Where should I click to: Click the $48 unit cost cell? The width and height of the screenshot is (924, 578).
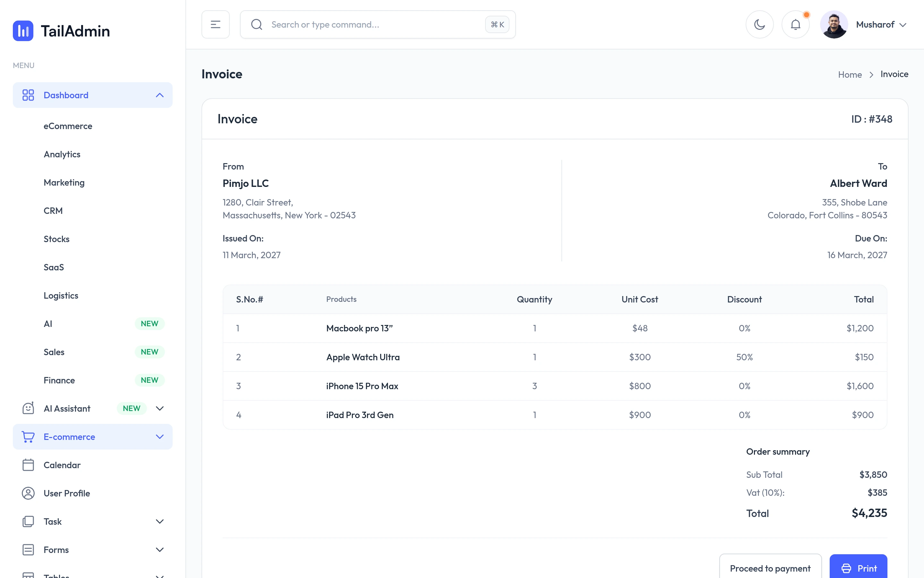pyautogui.click(x=640, y=328)
